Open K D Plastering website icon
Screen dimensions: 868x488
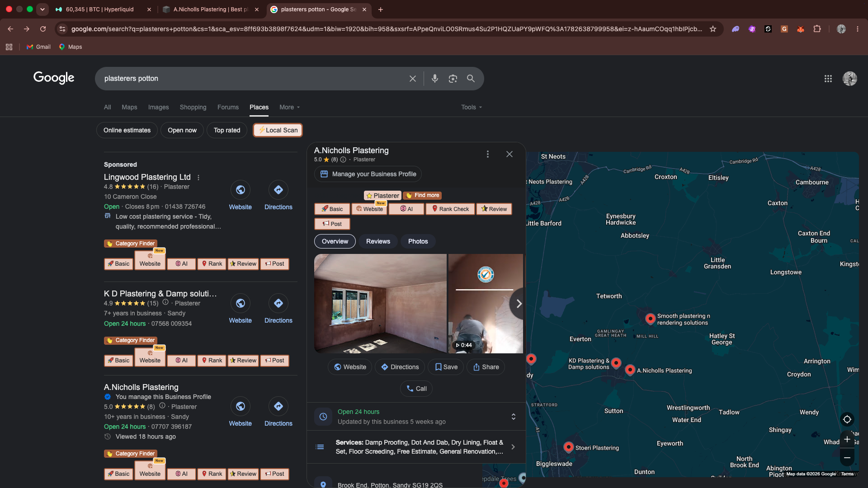point(241,303)
